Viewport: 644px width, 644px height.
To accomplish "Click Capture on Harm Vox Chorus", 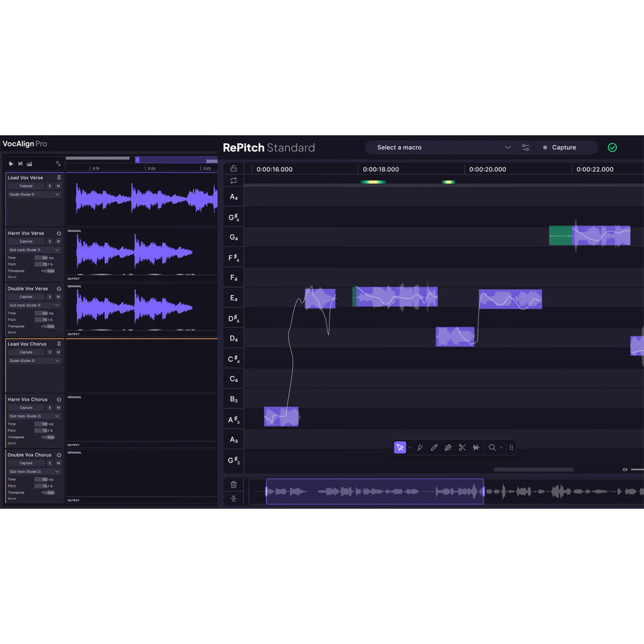I will pos(26,408).
